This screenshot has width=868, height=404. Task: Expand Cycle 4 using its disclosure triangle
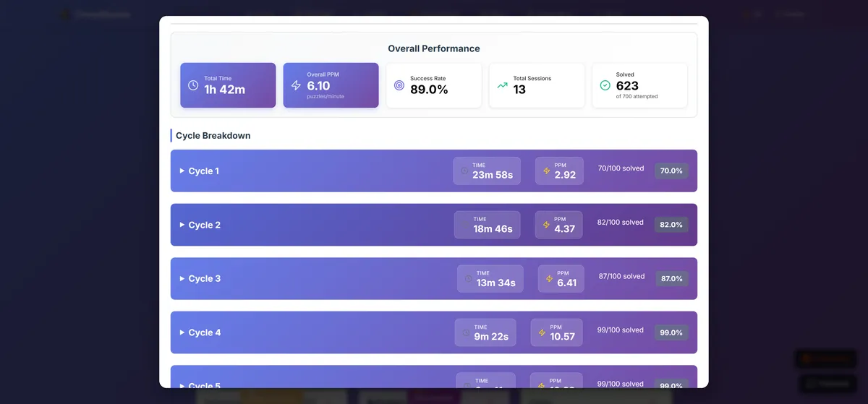[182, 332]
